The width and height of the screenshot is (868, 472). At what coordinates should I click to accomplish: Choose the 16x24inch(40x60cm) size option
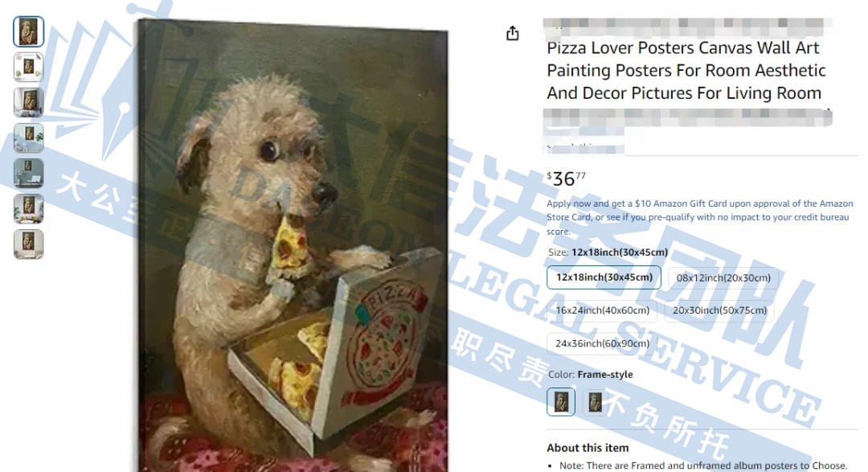tap(602, 310)
